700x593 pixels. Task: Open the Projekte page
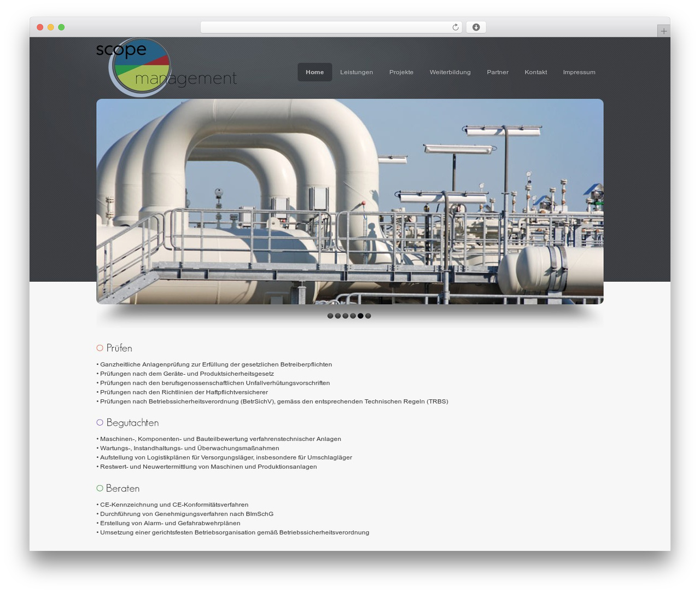401,72
